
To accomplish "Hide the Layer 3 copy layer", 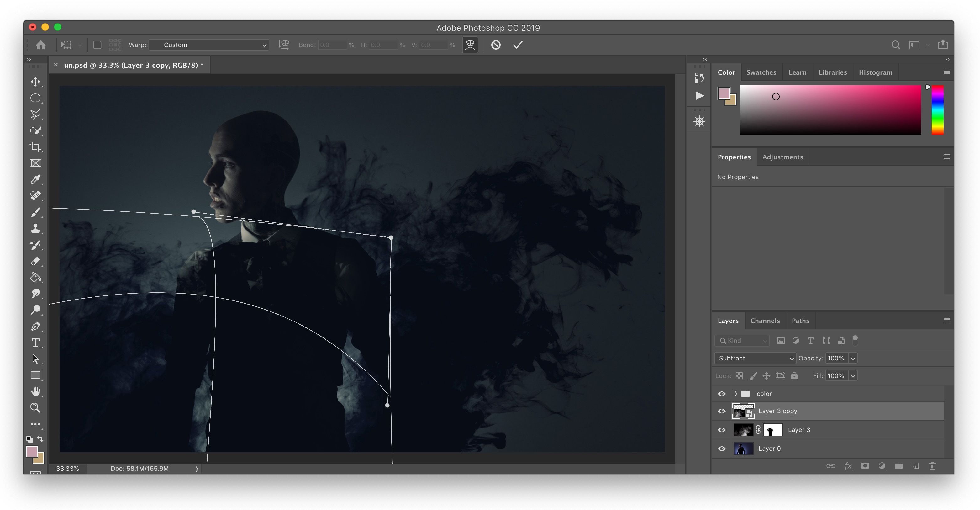I will click(722, 411).
